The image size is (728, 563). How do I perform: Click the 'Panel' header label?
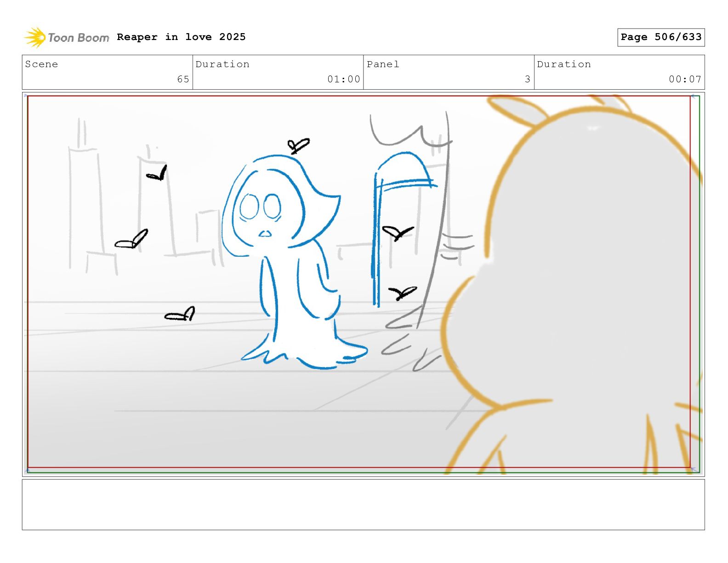[x=383, y=64]
